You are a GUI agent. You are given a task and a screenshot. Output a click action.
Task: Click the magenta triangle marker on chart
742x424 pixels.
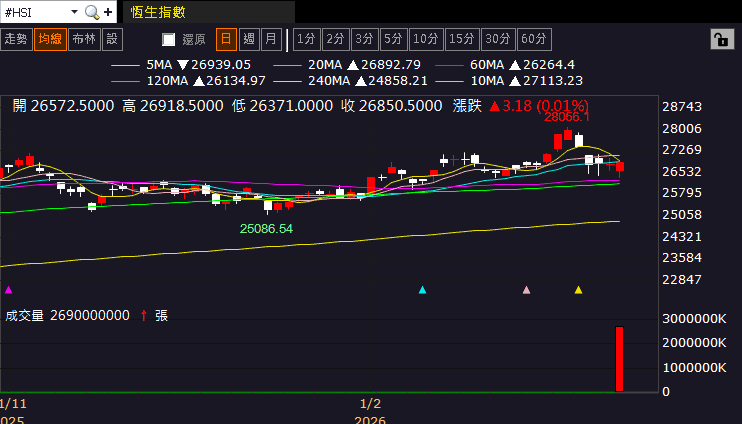click(9, 290)
